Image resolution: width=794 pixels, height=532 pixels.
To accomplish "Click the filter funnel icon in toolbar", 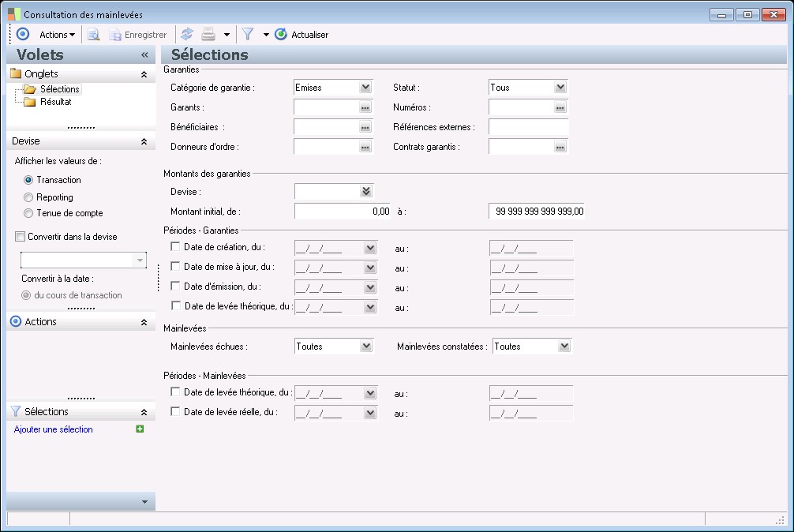I will [248, 35].
